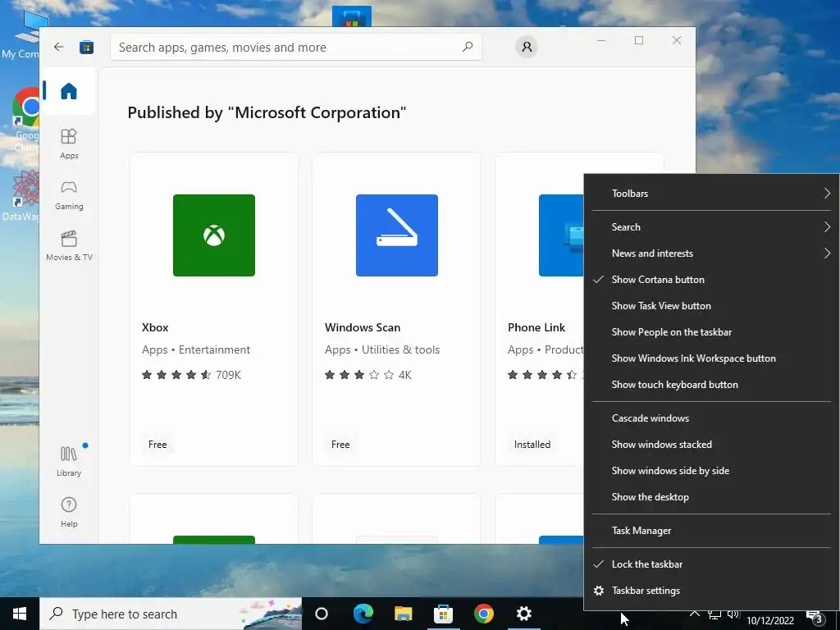Click the network tray icon

point(714,614)
